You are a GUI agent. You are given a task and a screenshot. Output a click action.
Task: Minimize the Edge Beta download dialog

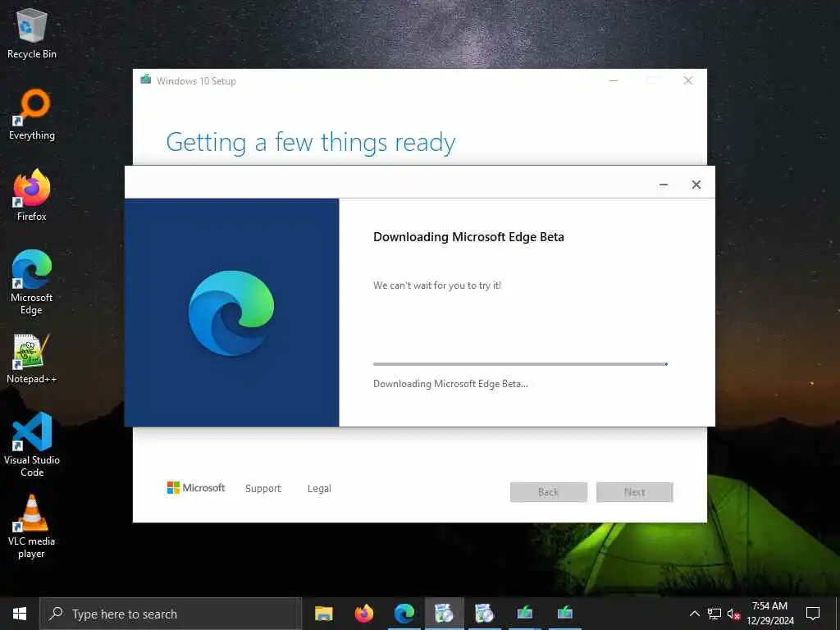click(663, 185)
